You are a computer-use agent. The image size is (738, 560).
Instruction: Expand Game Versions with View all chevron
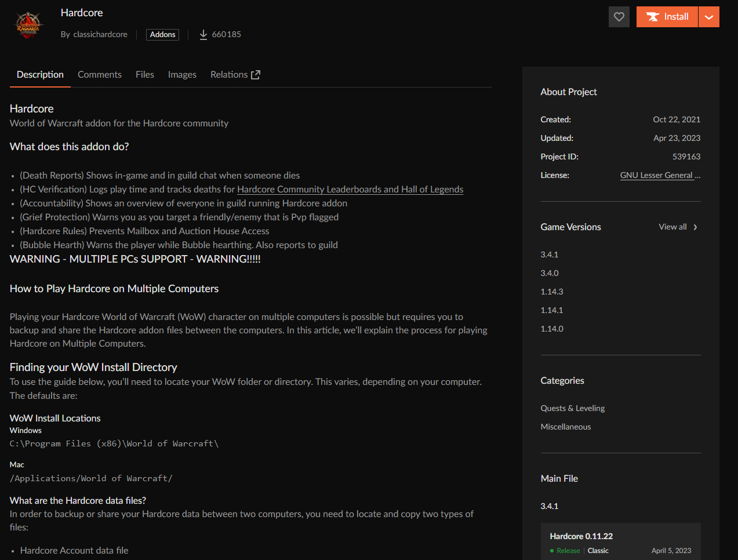tap(695, 227)
